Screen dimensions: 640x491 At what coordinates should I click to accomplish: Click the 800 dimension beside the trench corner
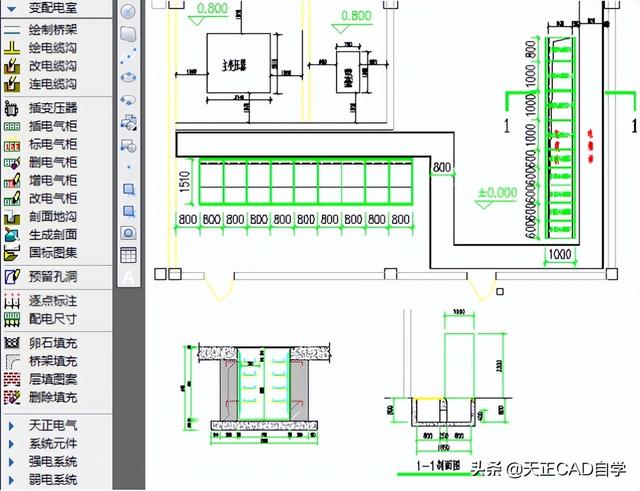(442, 167)
